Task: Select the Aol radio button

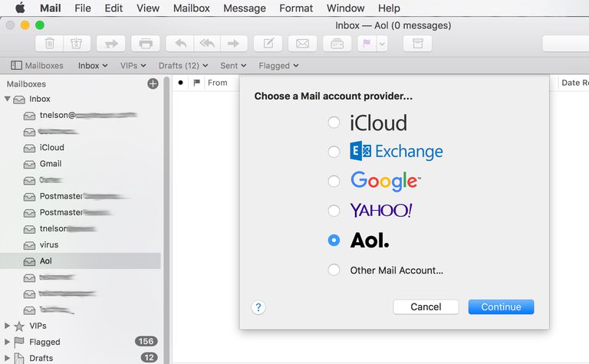Action: coord(334,240)
